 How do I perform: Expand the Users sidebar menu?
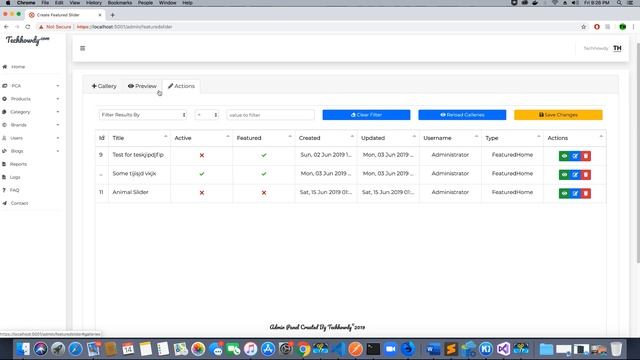[x=31, y=138]
